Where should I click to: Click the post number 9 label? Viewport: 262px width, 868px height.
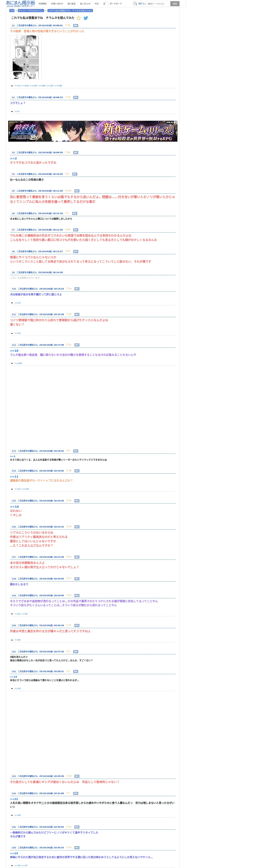click(13, 273)
